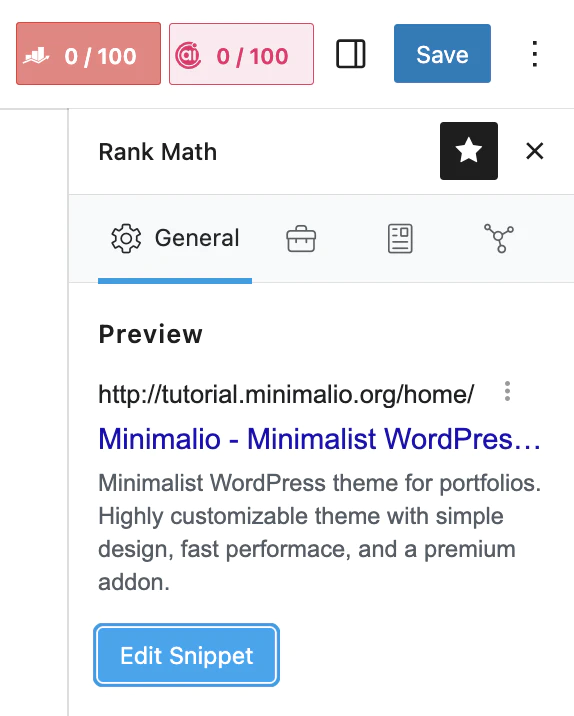Open the Schema document icon tab

(400, 239)
